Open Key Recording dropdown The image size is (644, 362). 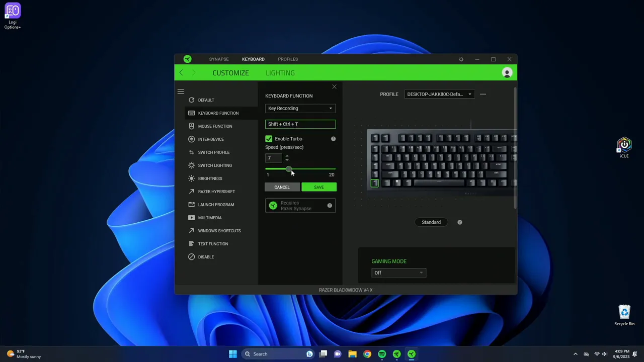300,109
